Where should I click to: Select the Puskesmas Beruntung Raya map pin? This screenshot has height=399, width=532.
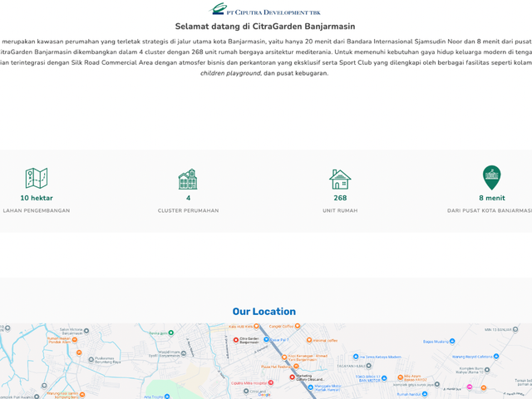[91, 360]
